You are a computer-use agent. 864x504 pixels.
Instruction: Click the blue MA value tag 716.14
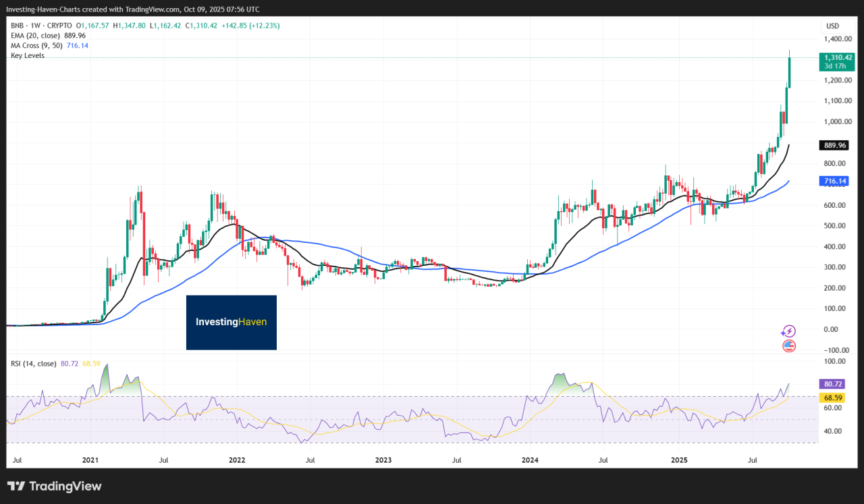834,181
